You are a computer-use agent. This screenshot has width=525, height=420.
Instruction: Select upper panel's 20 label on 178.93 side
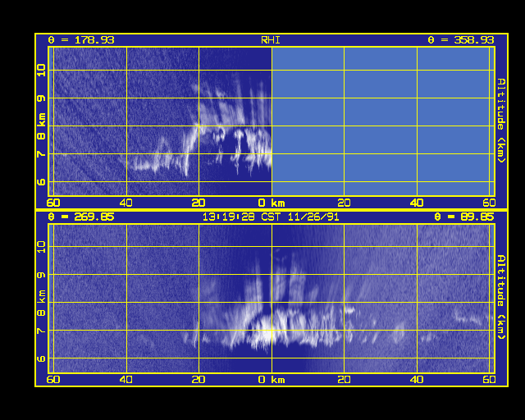pos(199,203)
